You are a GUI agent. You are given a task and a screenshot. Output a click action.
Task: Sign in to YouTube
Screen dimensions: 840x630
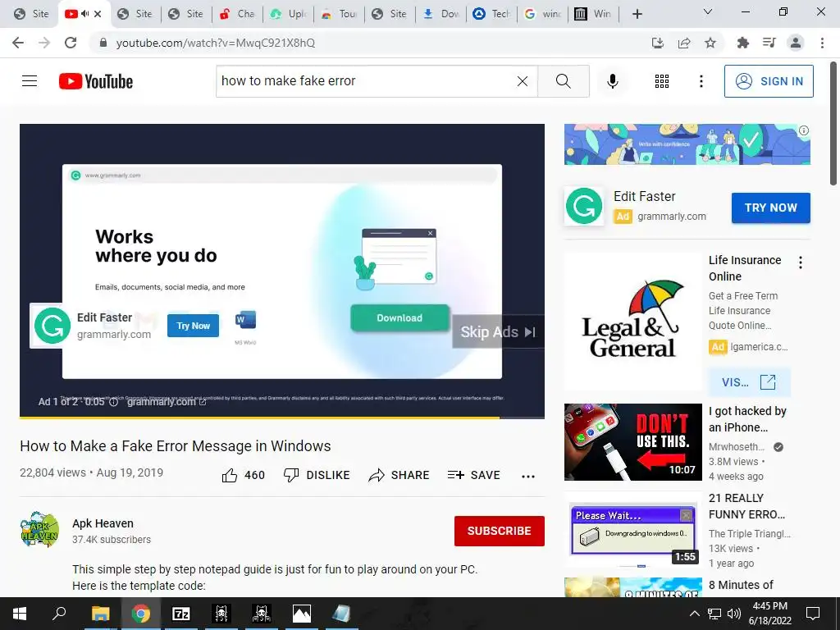tap(769, 81)
